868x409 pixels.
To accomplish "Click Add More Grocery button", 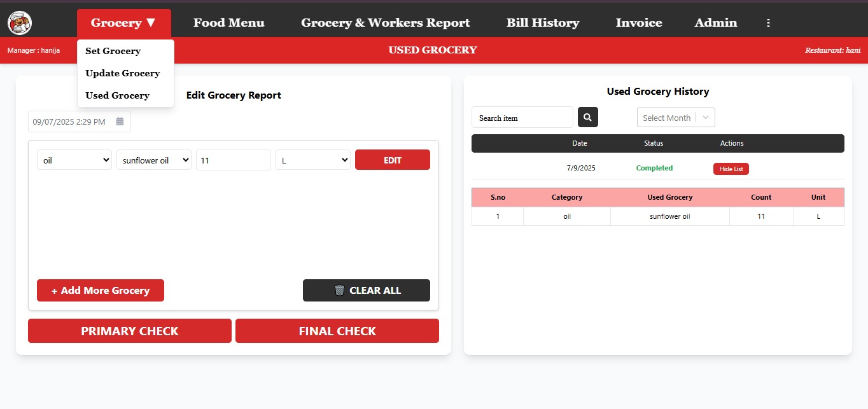I will click(101, 291).
